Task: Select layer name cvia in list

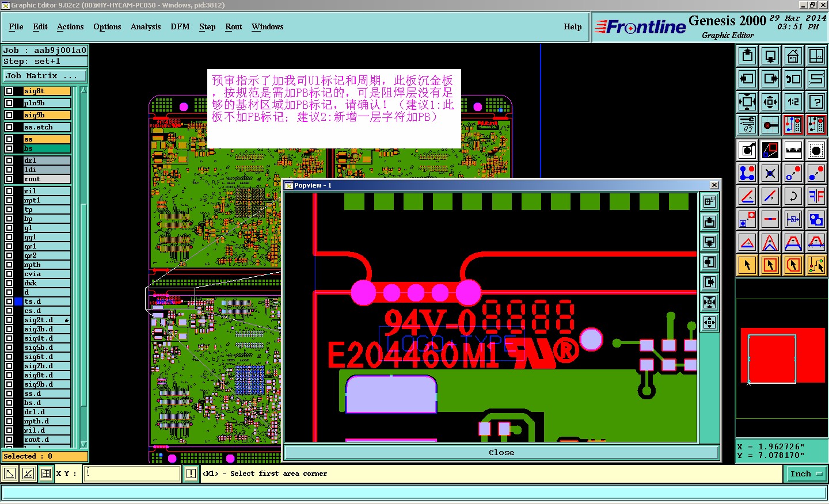Action: (x=47, y=274)
